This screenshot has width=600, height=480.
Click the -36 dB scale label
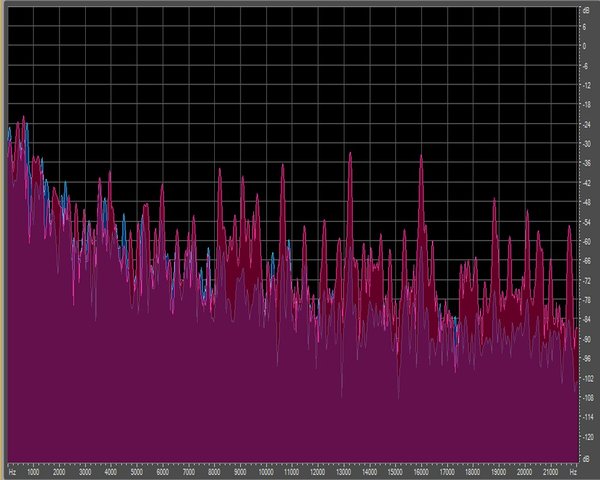(586, 164)
